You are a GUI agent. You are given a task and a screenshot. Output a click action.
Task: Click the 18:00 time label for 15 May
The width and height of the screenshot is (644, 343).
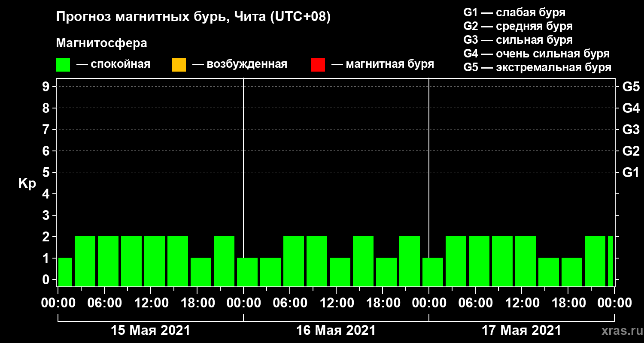point(197,303)
